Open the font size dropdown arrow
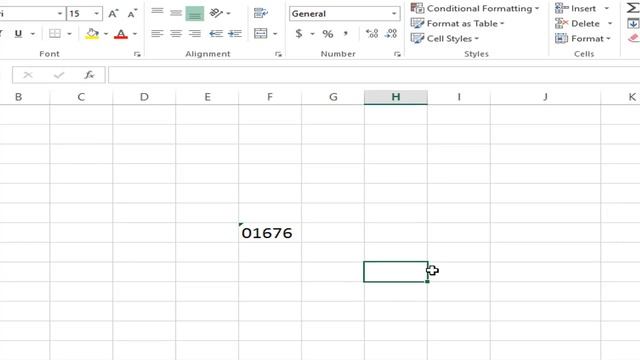Image resolution: width=640 pixels, height=360 pixels. pos(97,14)
